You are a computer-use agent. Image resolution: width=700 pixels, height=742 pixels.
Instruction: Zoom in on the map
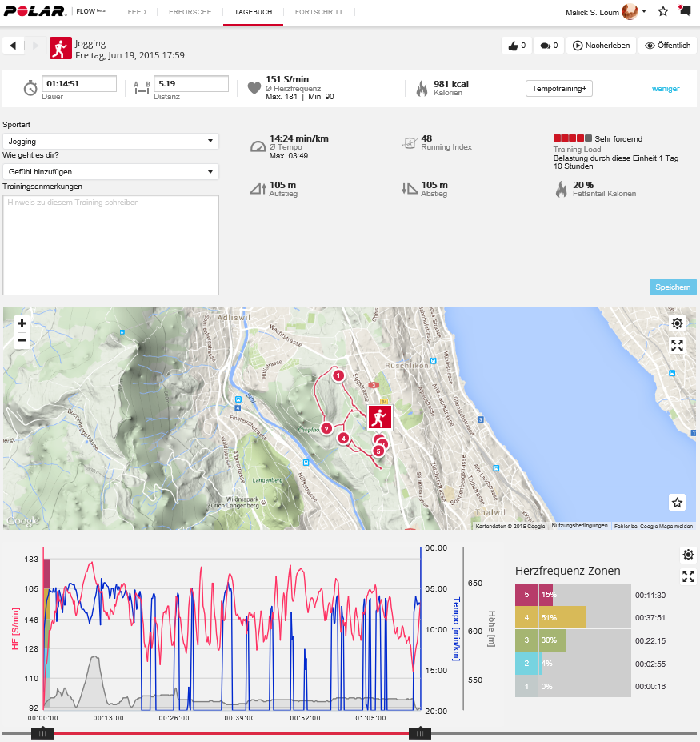tap(22, 323)
